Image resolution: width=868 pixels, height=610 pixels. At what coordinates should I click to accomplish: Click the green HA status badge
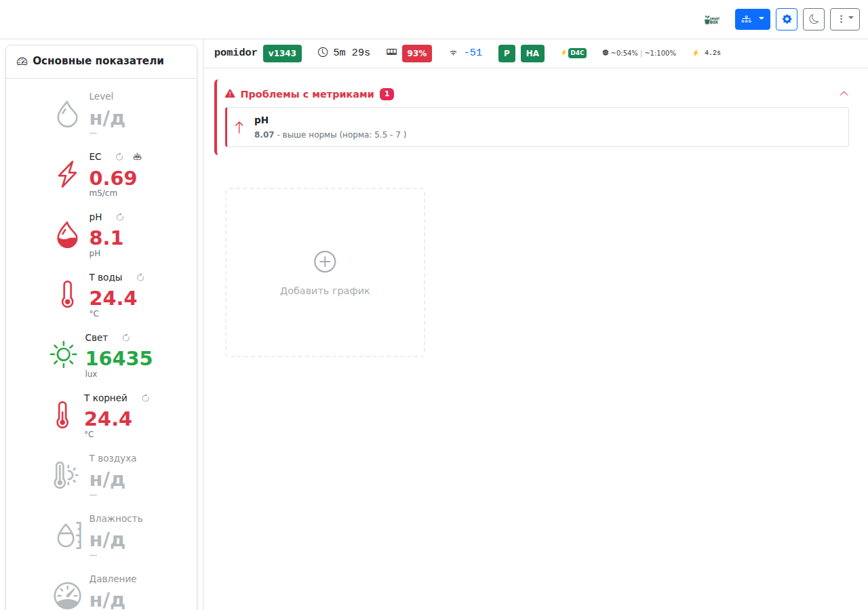[x=532, y=53]
